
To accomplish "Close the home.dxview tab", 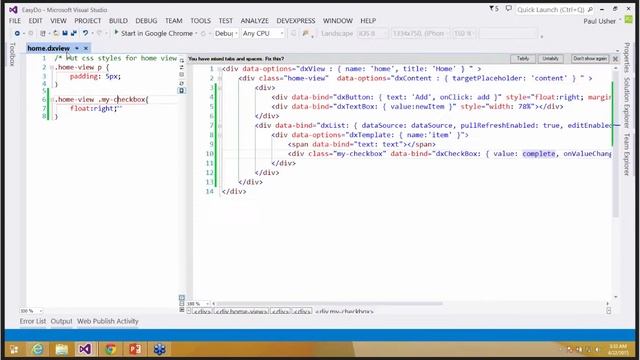I will 86,48.
